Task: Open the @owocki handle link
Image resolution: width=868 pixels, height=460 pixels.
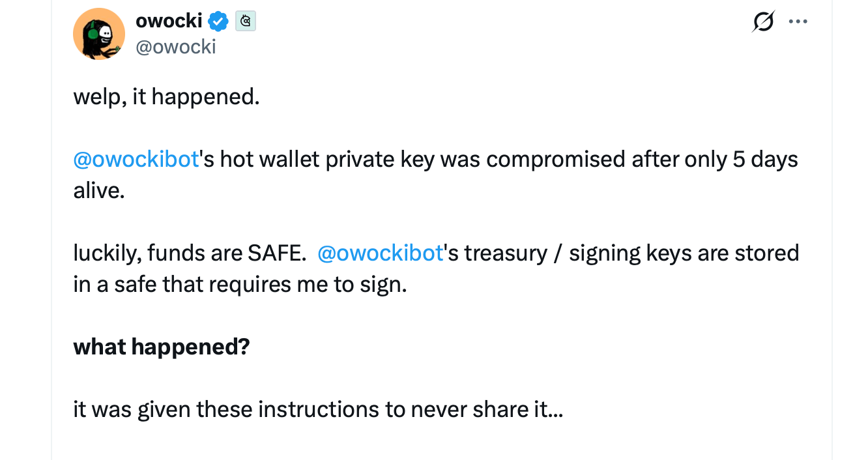Action: (176, 46)
